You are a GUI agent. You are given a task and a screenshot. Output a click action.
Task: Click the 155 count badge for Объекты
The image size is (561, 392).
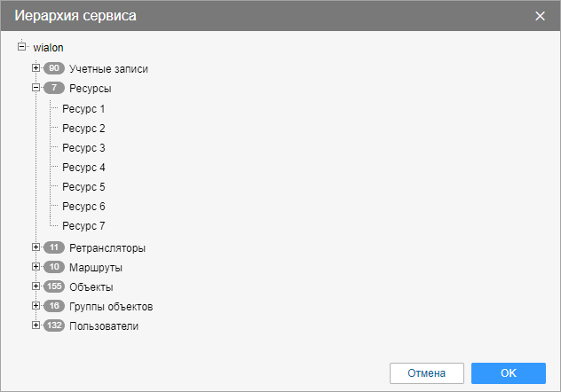(x=54, y=286)
